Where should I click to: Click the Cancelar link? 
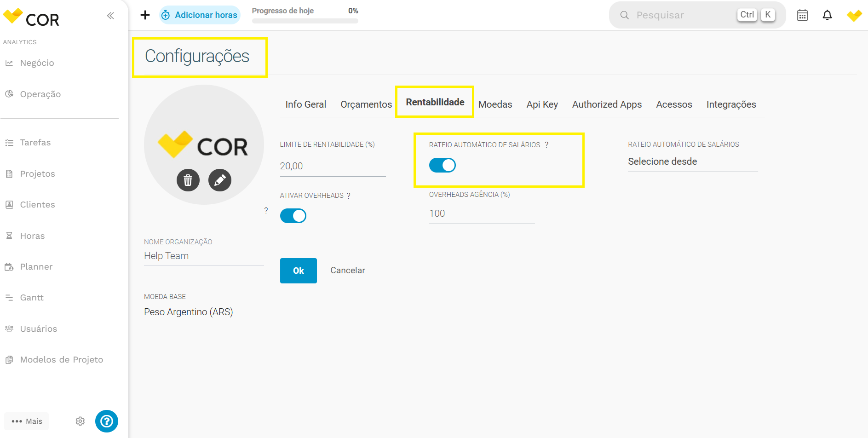pyautogui.click(x=348, y=271)
